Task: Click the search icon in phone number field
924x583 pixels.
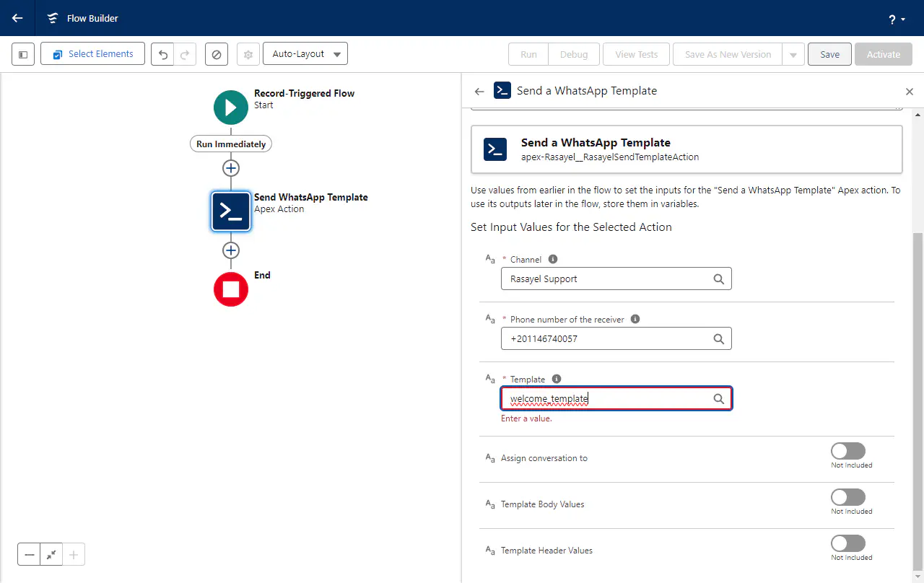Action: click(x=718, y=338)
